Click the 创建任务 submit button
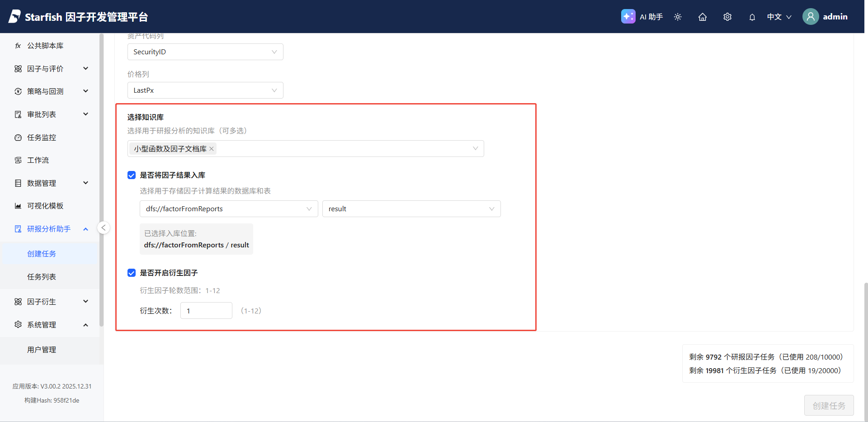 (x=829, y=406)
